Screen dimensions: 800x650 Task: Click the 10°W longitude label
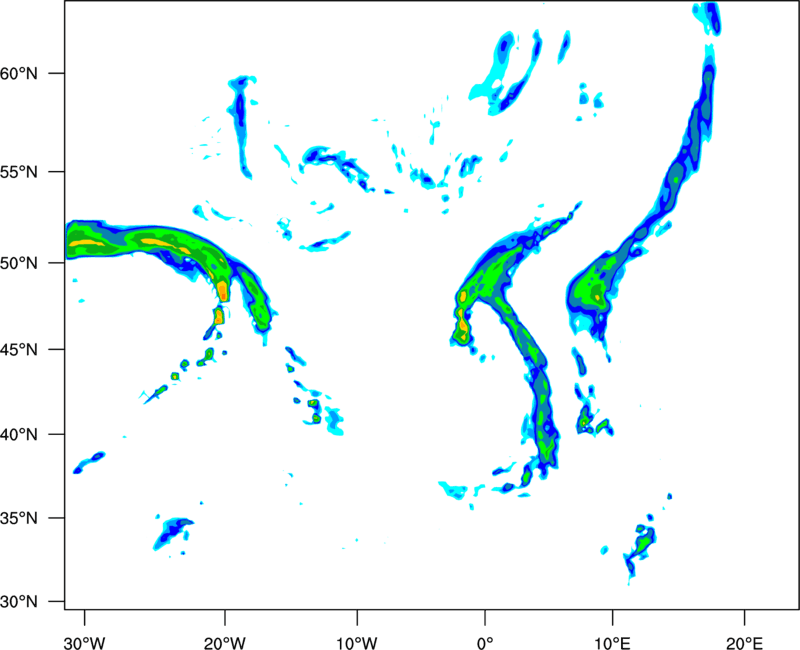[x=357, y=643]
